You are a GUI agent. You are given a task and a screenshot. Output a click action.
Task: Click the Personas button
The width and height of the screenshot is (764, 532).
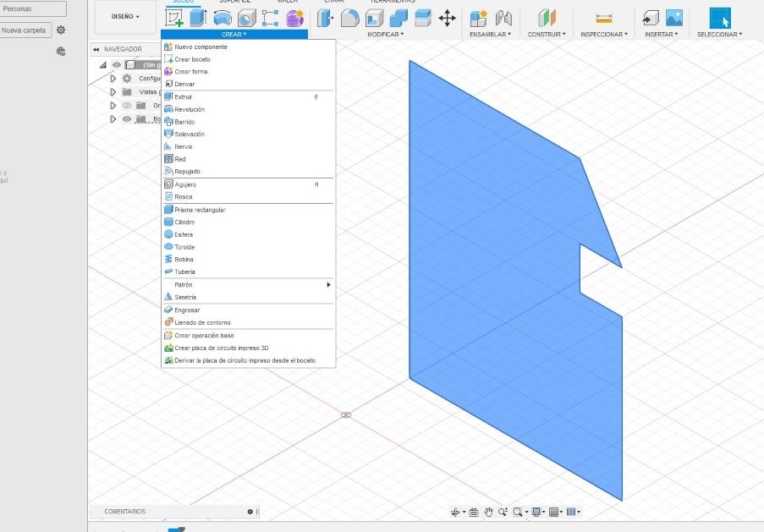click(x=33, y=8)
